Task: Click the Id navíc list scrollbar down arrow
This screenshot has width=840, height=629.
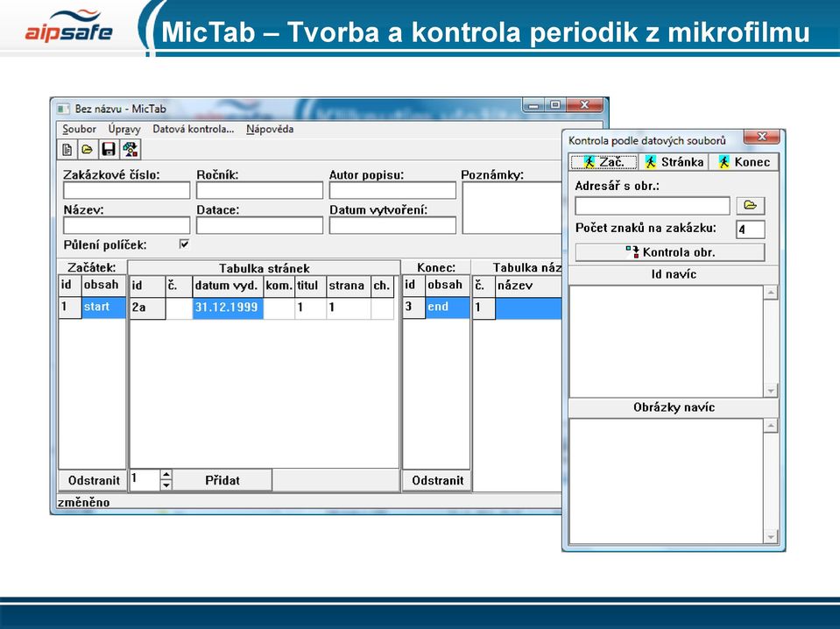Action: [770, 391]
